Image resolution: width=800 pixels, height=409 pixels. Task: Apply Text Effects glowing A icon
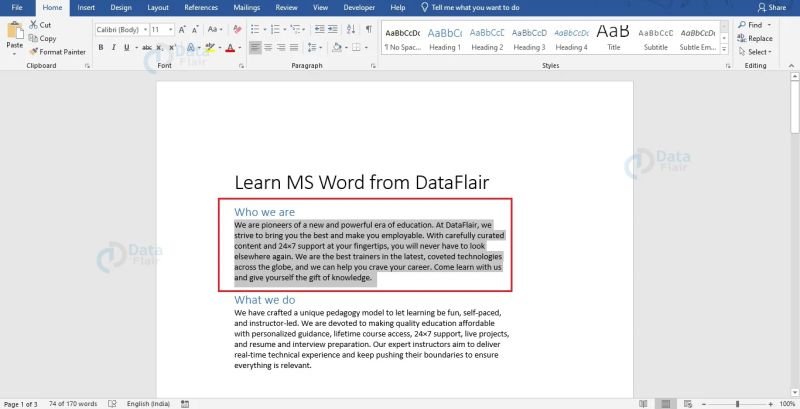tap(191, 47)
